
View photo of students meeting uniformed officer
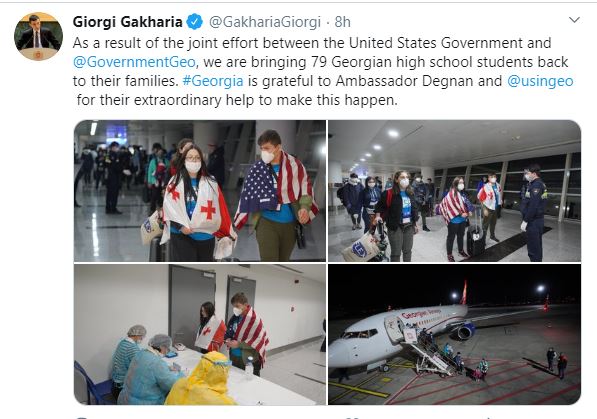coord(455,191)
